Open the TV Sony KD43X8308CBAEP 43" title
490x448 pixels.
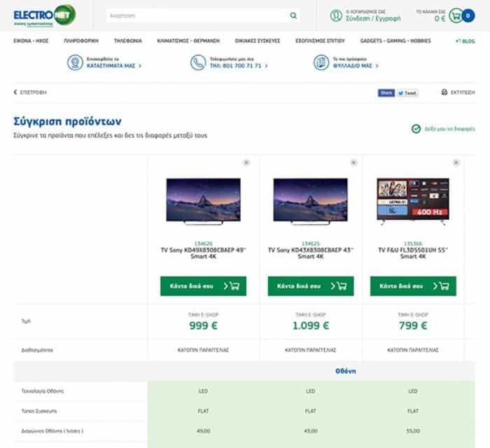[311, 253]
